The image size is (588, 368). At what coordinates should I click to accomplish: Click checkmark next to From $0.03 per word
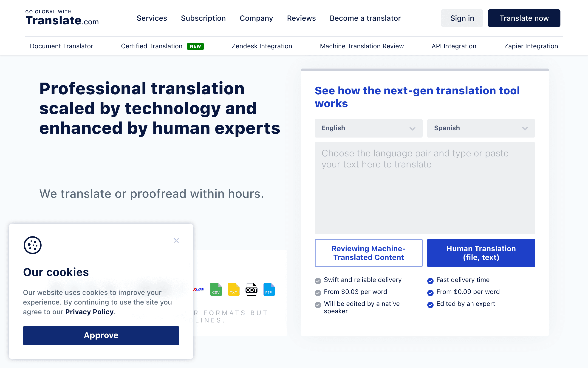click(318, 293)
